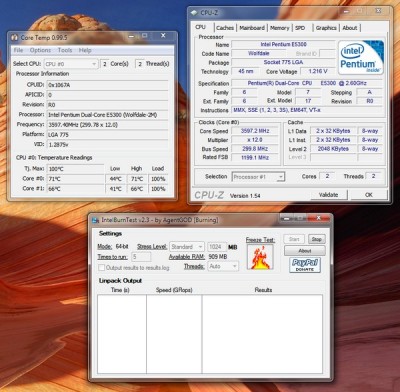Enable Output results to results.log checkbox
Viewport: 400px width, 392px height.
tap(102, 268)
